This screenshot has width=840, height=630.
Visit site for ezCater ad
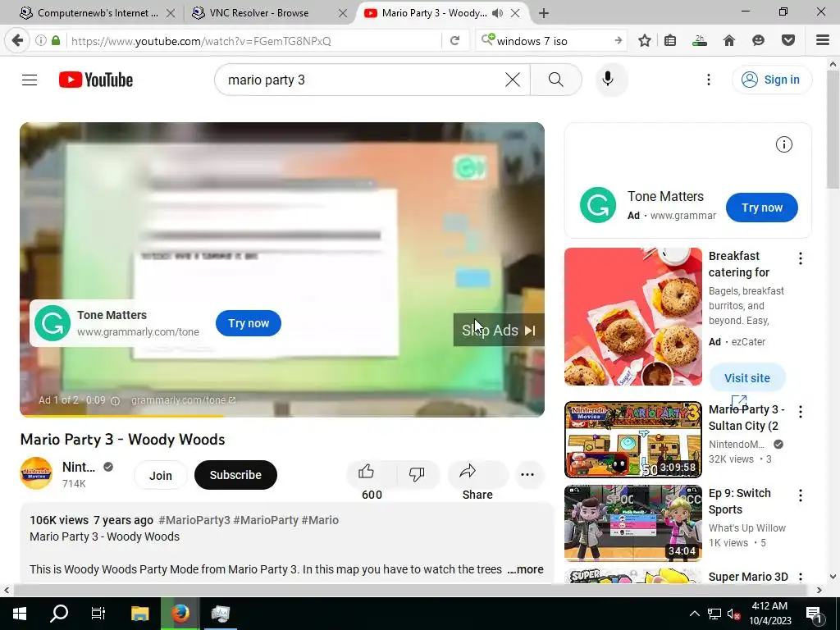click(x=746, y=377)
